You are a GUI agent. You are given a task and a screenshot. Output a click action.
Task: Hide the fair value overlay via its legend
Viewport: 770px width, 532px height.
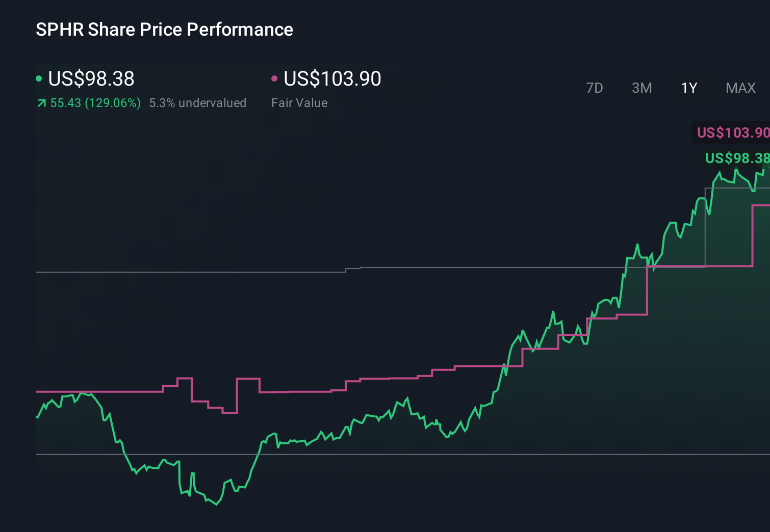pos(275,78)
